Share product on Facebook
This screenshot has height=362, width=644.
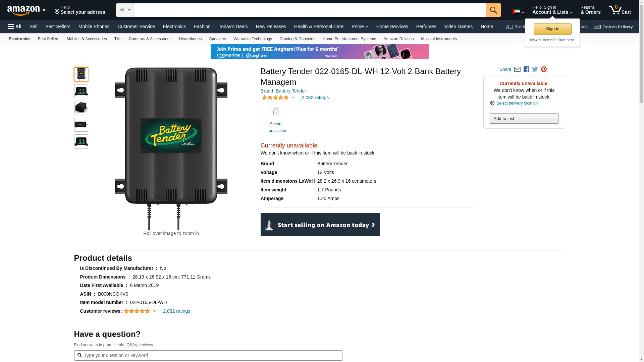point(526,69)
